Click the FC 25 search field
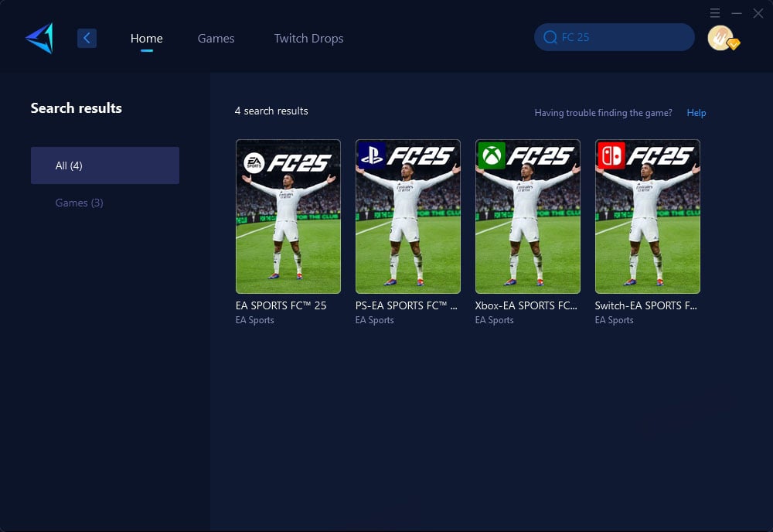The width and height of the screenshot is (773, 532). coord(615,37)
